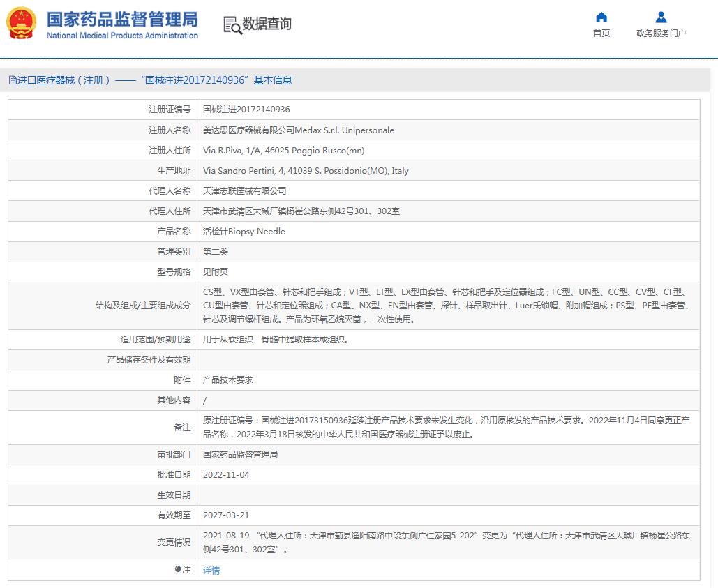Select registrant name Medax S.r.l. Unipersonale

(299, 130)
